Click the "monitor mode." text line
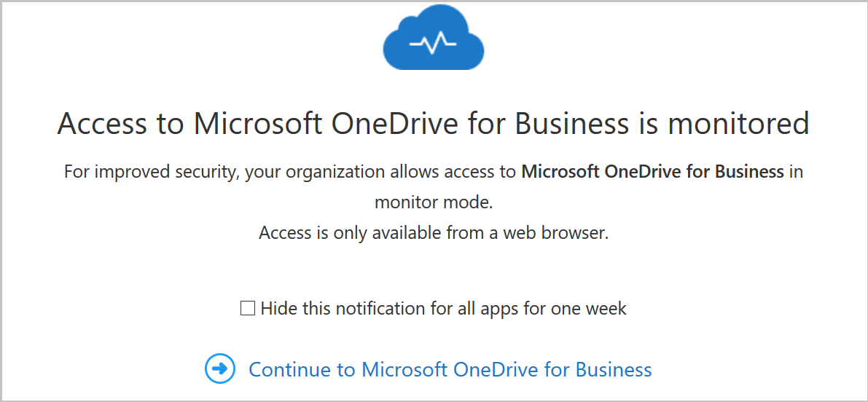The width and height of the screenshot is (868, 402). click(434, 202)
